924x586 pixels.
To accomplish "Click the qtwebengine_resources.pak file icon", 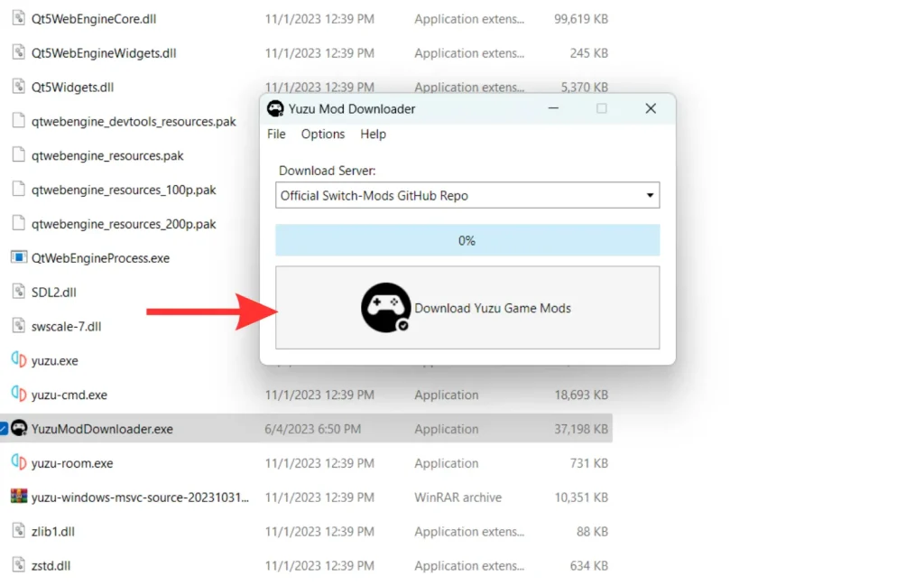I will click(19, 155).
